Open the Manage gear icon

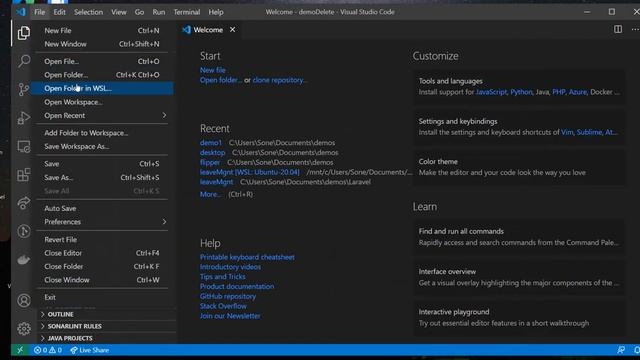pos(24,329)
